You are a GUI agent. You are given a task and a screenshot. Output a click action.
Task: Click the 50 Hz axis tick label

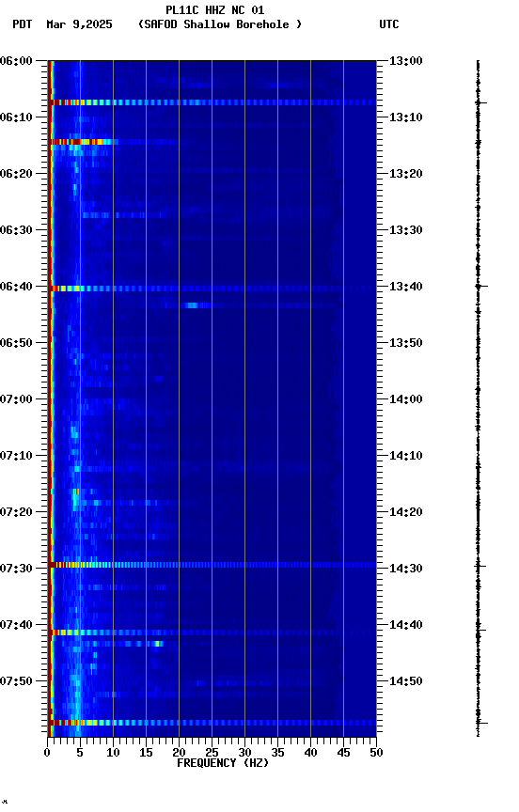point(376,753)
